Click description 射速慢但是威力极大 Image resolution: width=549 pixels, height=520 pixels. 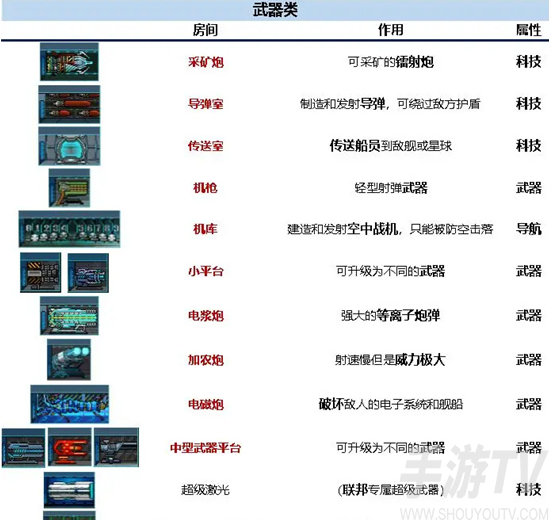point(390,360)
